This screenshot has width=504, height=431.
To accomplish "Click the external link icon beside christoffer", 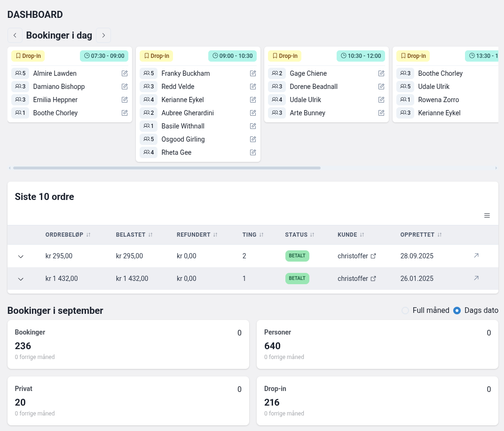I will (x=373, y=255).
